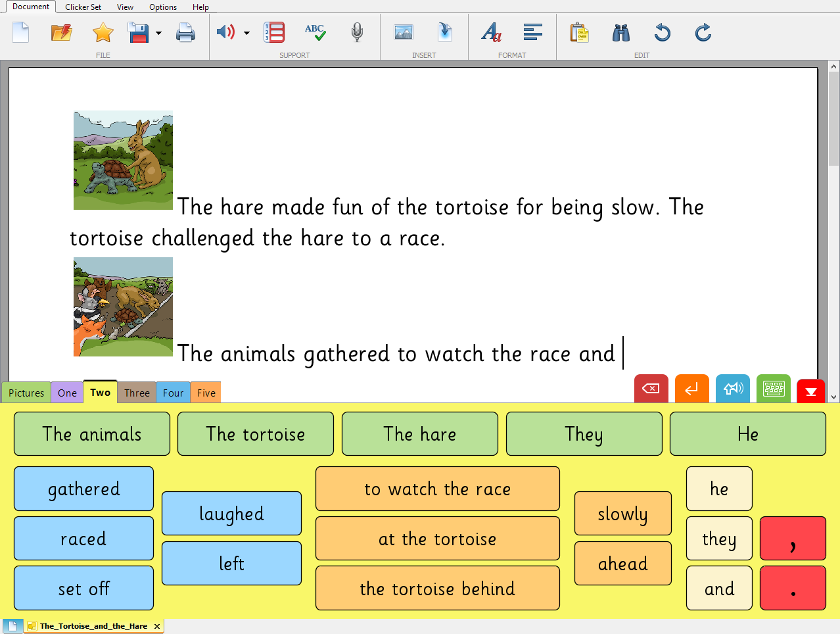Run the ABC spell check tool
The width and height of the screenshot is (840, 634).
tap(315, 32)
